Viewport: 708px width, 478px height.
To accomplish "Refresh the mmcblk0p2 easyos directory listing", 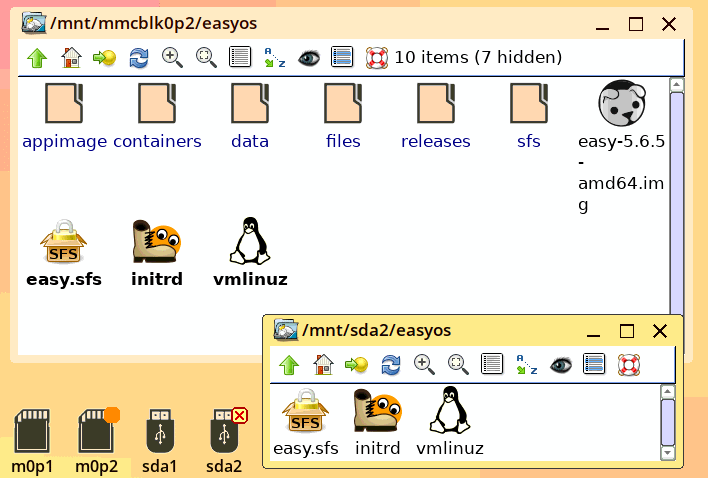I will click(139, 58).
